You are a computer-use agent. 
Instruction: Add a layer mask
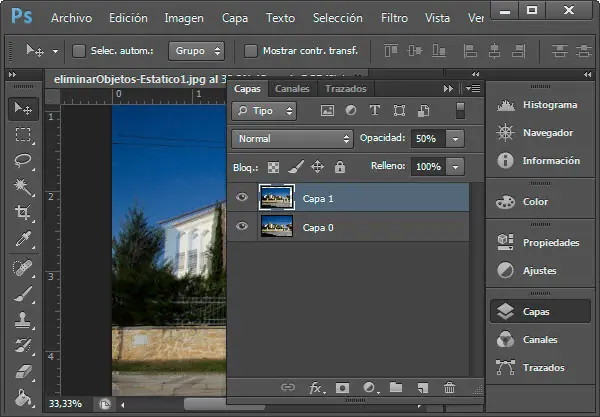[x=342, y=387]
